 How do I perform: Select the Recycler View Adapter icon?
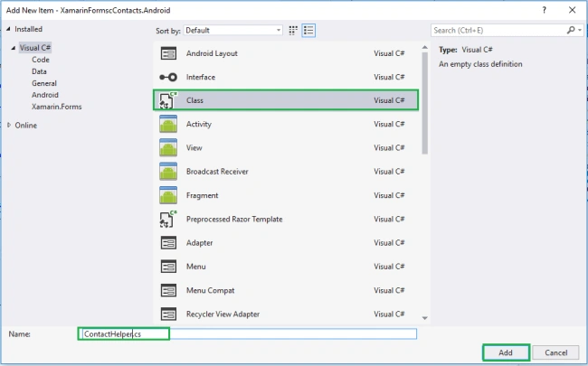click(168, 314)
